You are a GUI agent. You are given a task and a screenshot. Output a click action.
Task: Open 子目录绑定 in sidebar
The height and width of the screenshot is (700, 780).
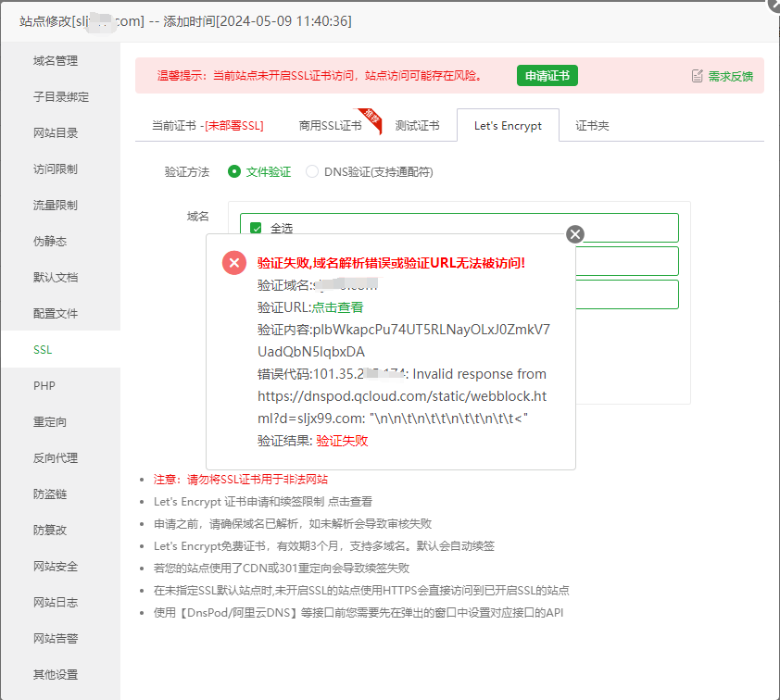tap(61, 97)
